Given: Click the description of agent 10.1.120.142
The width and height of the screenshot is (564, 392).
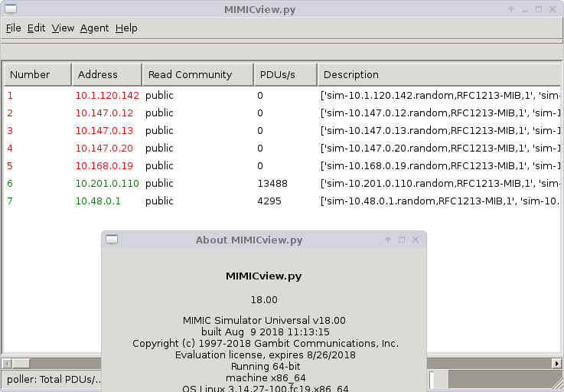Looking at the screenshot, I should point(440,96).
